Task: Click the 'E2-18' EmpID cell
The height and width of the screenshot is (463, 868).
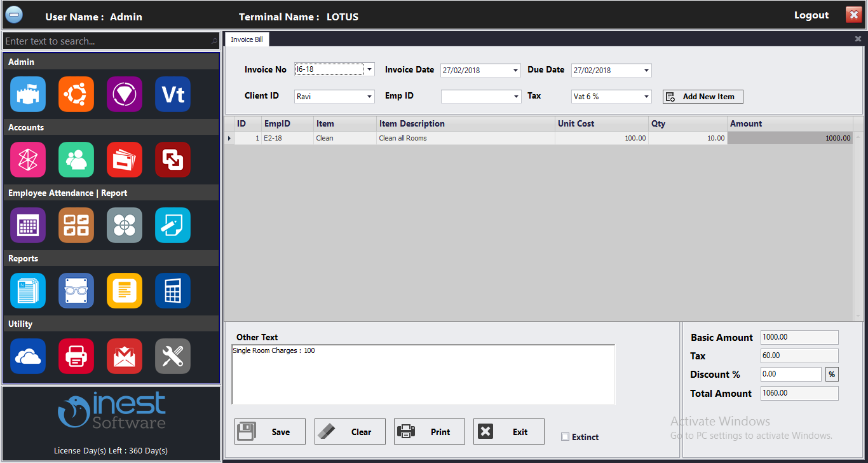Action: (288, 138)
